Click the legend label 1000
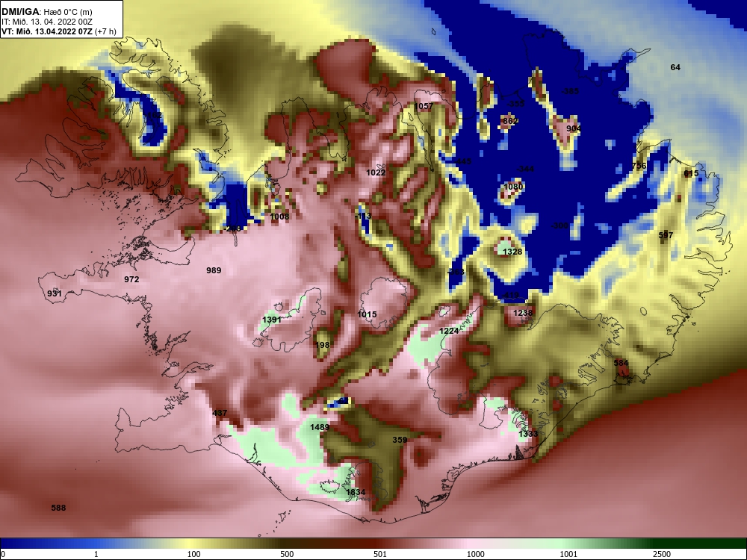Viewport: 747px width, 560px height. (x=476, y=554)
